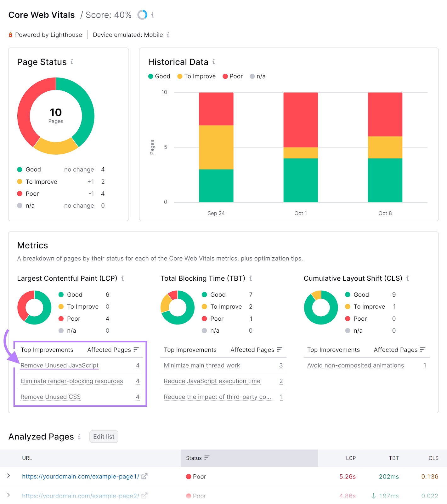
Task: Click the Good row in Page Status
Action: coord(61,169)
